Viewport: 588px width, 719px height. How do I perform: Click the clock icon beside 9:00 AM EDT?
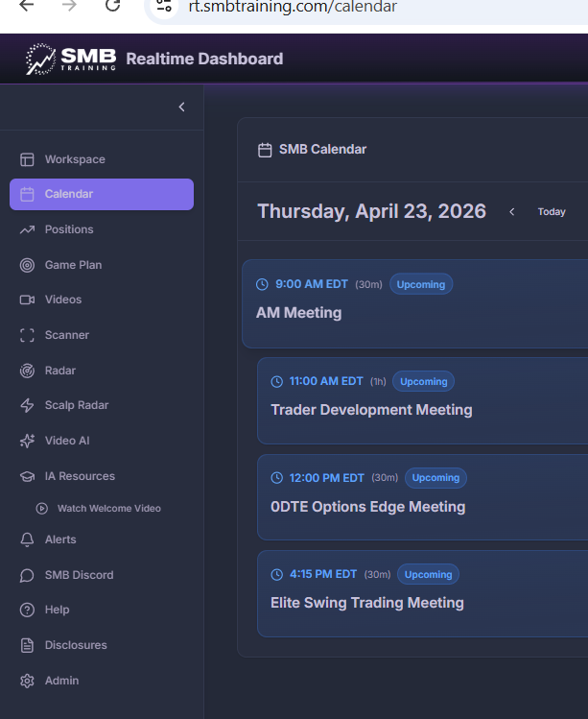(x=262, y=284)
